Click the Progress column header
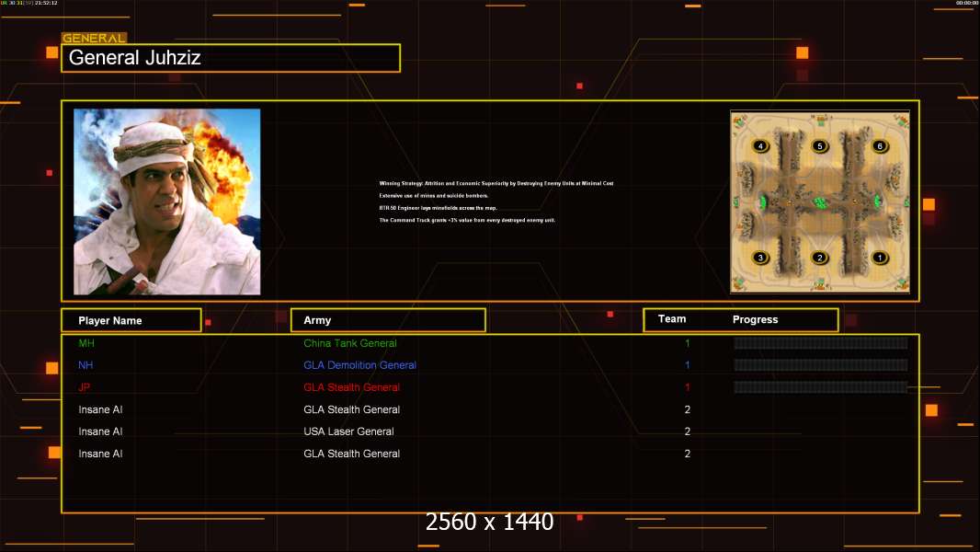 [755, 319]
